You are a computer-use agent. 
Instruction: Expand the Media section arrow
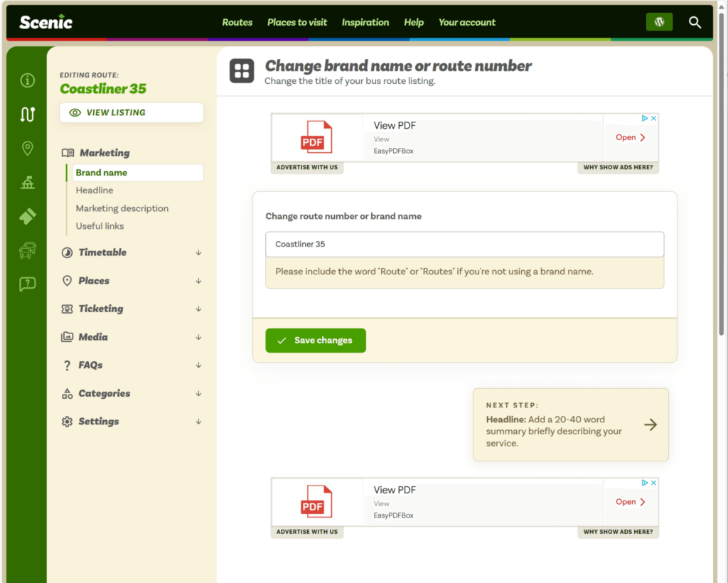pyautogui.click(x=198, y=337)
